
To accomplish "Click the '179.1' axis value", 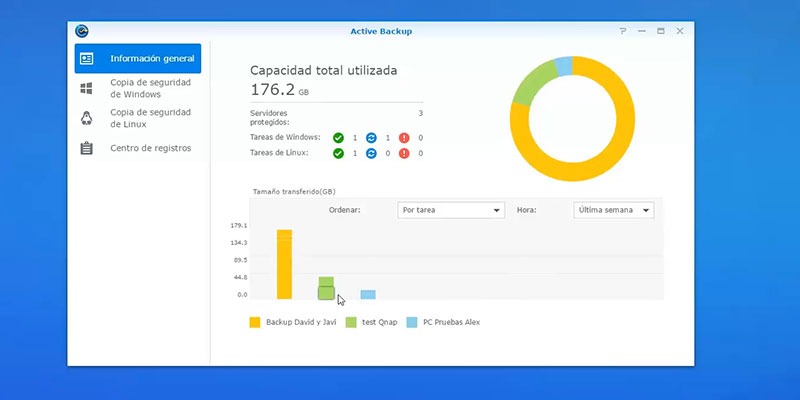I will 238,226.
